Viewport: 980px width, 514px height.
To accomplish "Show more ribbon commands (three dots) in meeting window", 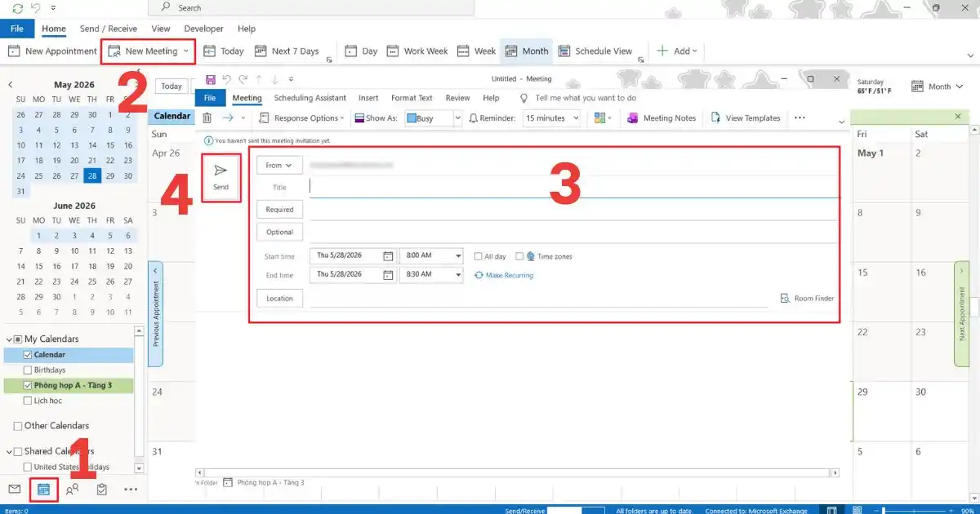I will click(x=800, y=118).
